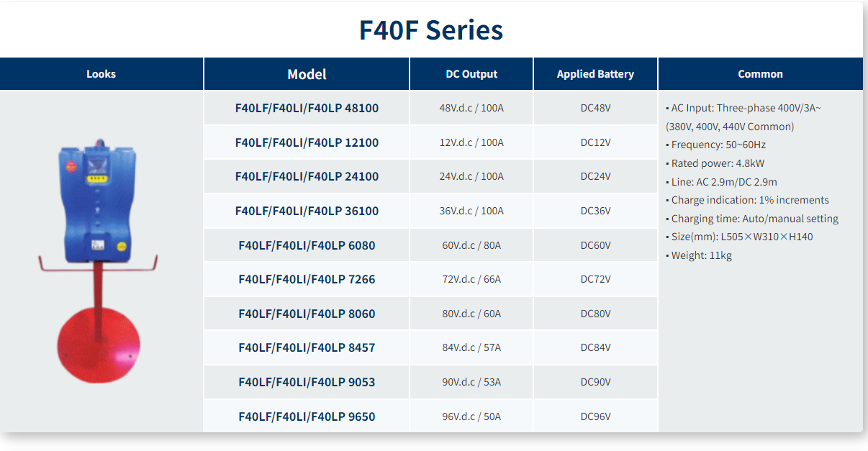This screenshot has width=868, height=451.
Task: Select the F40LF/F40LI/F40LP 9053 model
Action: click(x=307, y=382)
